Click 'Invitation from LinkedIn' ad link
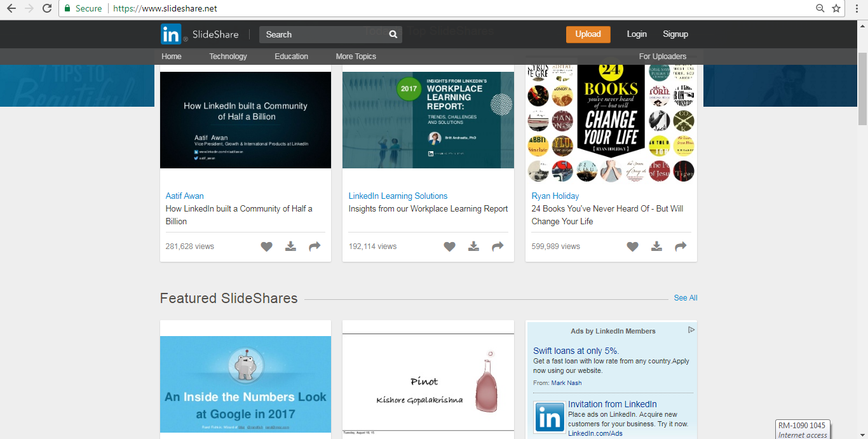 [x=613, y=404]
